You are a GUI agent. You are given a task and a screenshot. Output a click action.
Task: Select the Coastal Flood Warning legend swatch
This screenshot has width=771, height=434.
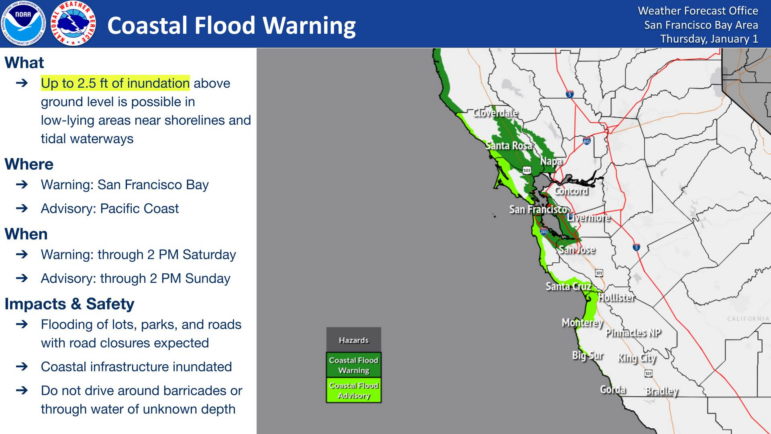pos(353,365)
